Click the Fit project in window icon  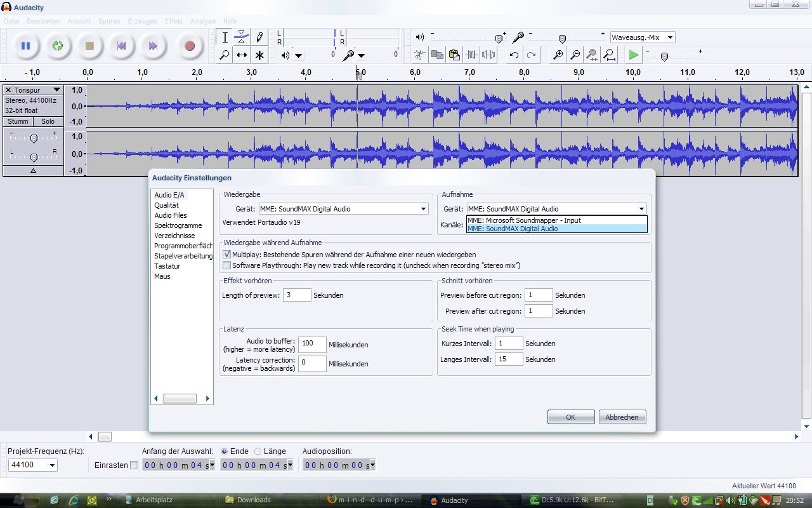[x=609, y=55]
